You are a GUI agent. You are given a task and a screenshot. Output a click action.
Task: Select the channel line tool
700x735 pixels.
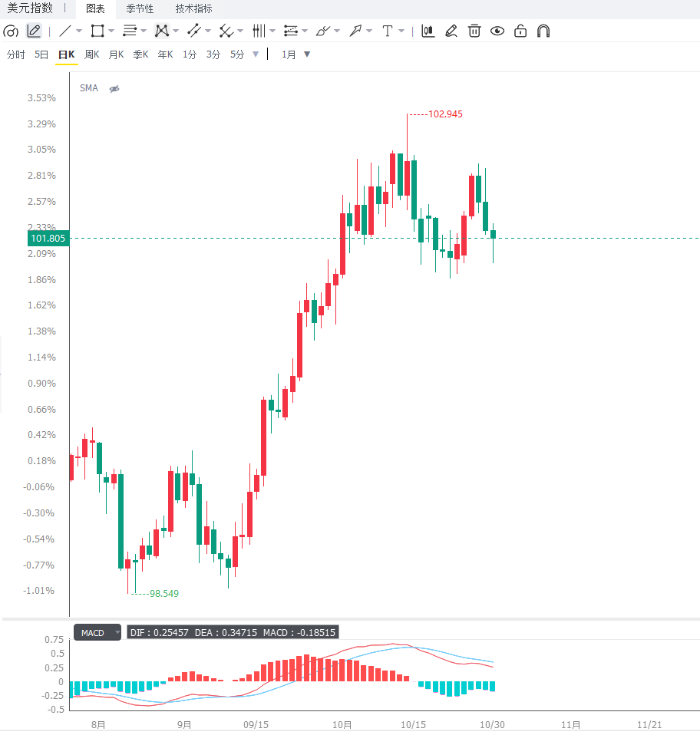pyautogui.click(x=193, y=31)
